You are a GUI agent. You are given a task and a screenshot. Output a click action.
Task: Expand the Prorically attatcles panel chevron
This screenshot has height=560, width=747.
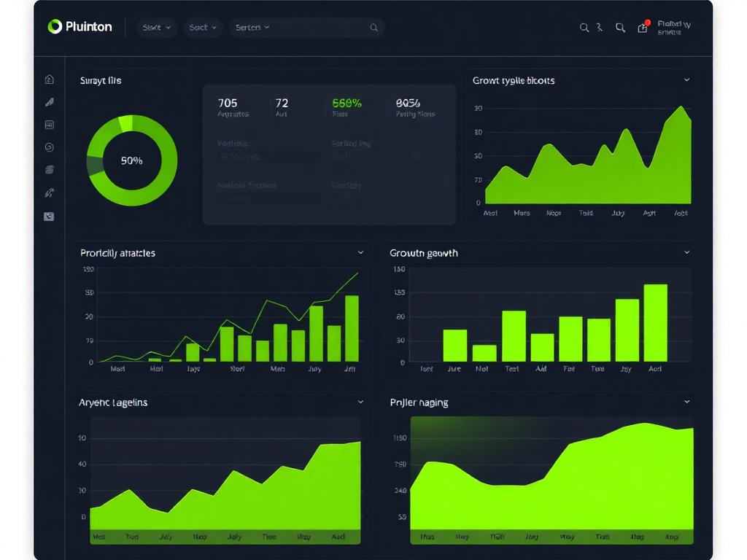(360, 252)
